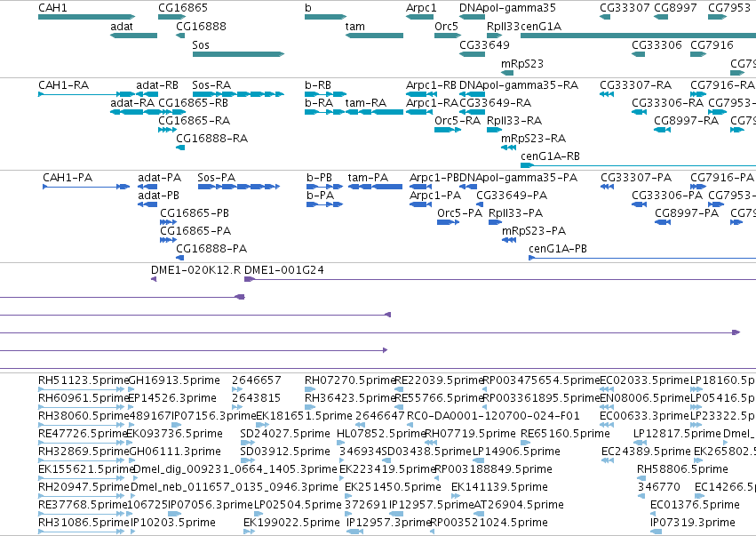Select the CG16888-PA protein label
The image size is (756, 536).
point(211,249)
